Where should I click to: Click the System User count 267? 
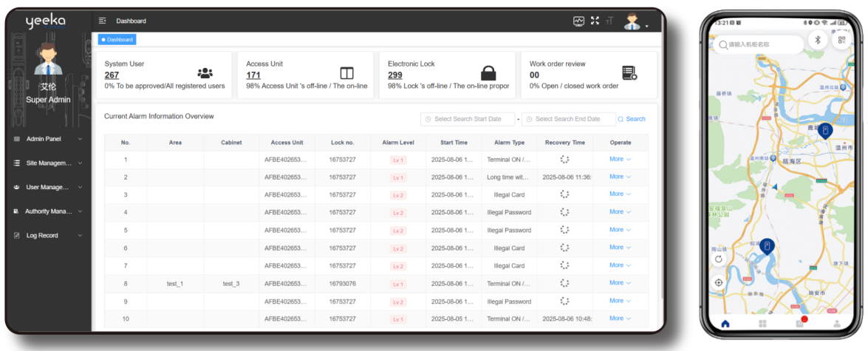point(112,75)
